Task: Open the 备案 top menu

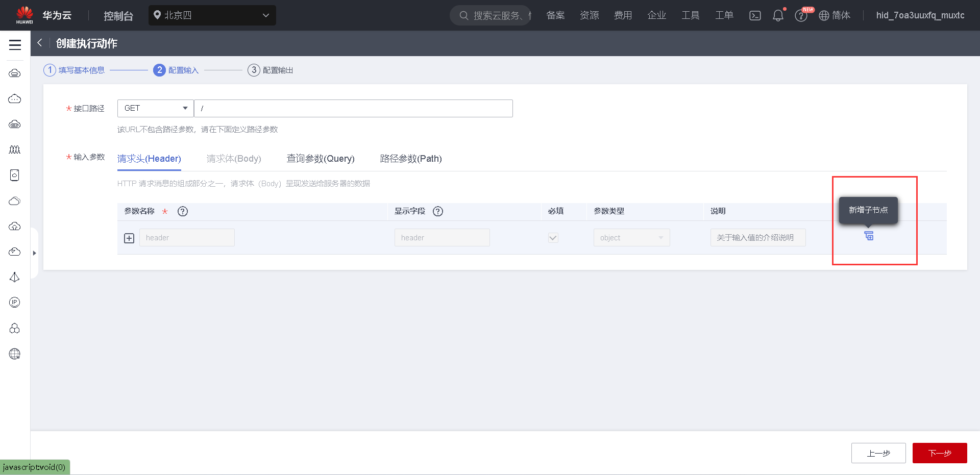Action: (x=555, y=15)
